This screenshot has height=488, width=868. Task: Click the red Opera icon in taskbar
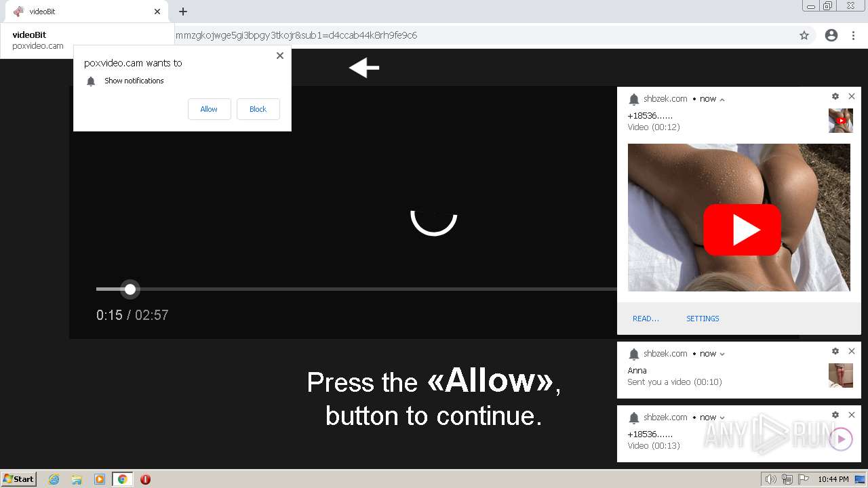click(145, 479)
